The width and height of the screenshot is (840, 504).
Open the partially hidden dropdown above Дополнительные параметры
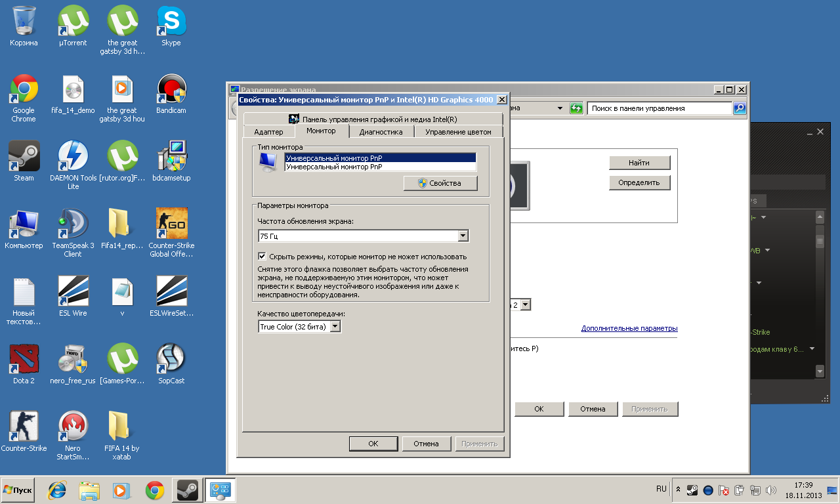pos(526,305)
